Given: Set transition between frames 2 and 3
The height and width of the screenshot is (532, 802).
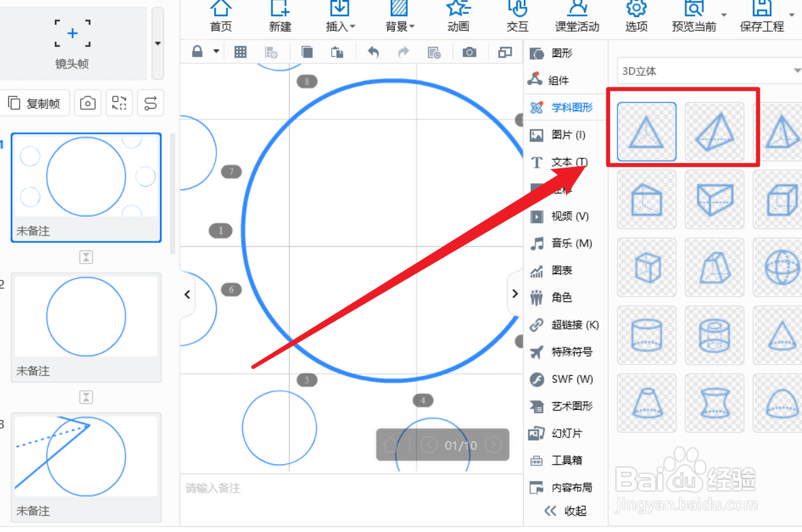Looking at the screenshot, I should [x=86, y=397].
